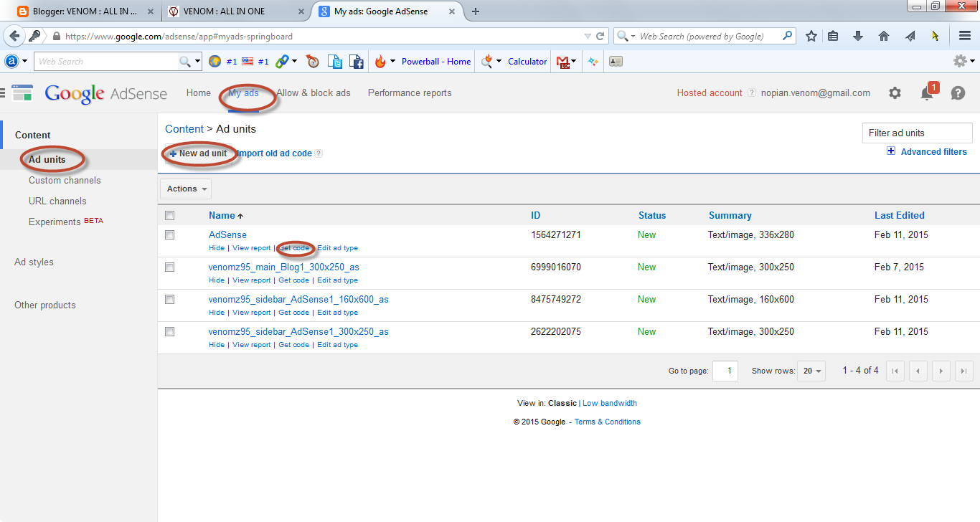Open Experiments BETA in the sidebar

point(66,222)
